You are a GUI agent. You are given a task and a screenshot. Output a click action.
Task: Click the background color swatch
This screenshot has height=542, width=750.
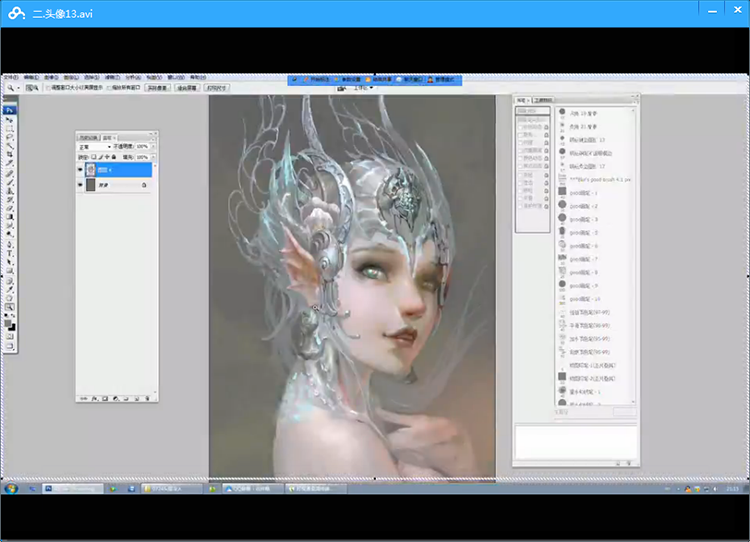(x=12, y=328)
